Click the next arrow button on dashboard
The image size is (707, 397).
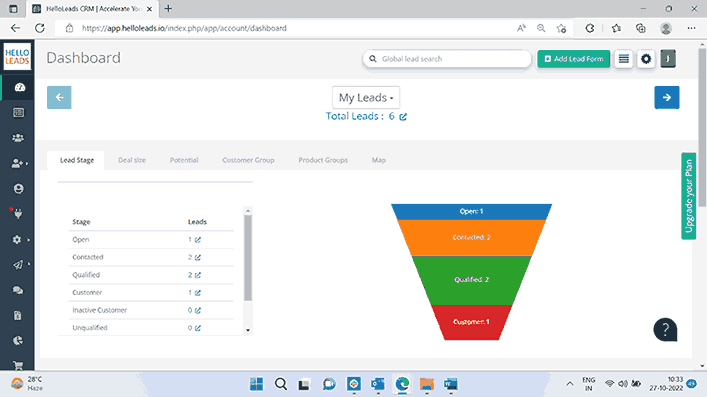coord(667,97)
